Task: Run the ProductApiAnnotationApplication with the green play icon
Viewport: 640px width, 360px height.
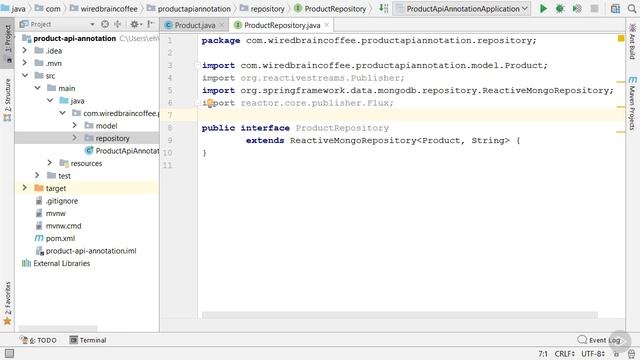Action: (543, 9)
